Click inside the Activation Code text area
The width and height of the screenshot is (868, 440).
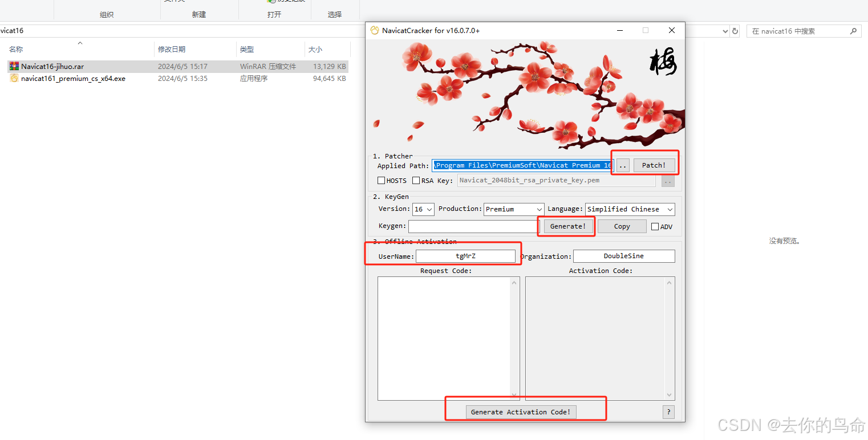[595, 339]
